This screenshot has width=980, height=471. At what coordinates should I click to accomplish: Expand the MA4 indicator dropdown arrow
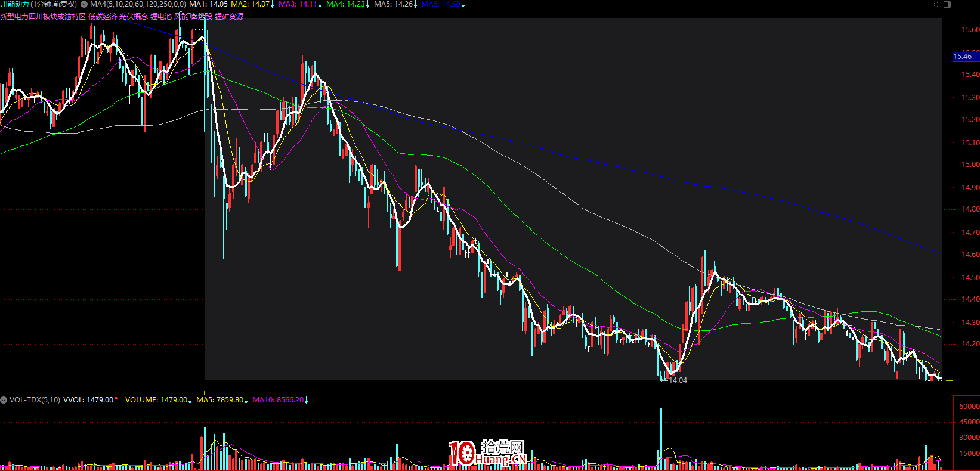85,4
